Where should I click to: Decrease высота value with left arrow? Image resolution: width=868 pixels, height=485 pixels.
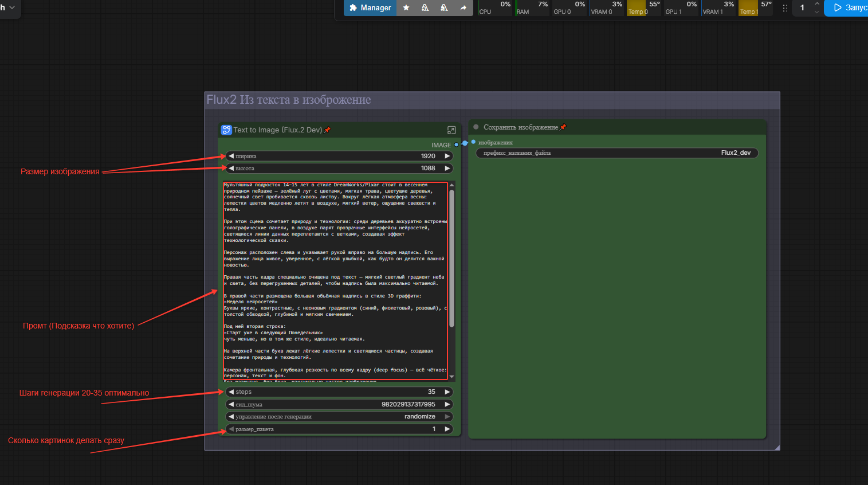231,169
